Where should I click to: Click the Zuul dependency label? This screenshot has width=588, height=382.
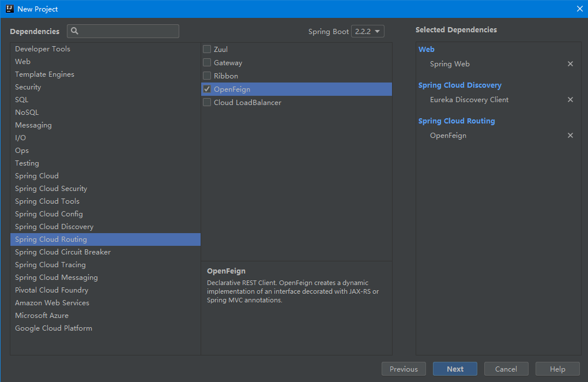pos(220,50)
